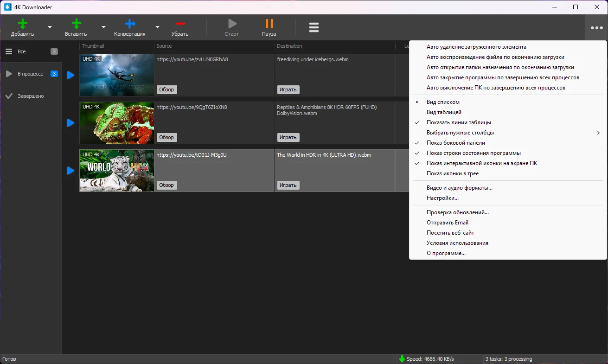This screenshot has height=364, width=608.
Task: Select Завершено in the sidebar
Action: (x=31, y=96)
